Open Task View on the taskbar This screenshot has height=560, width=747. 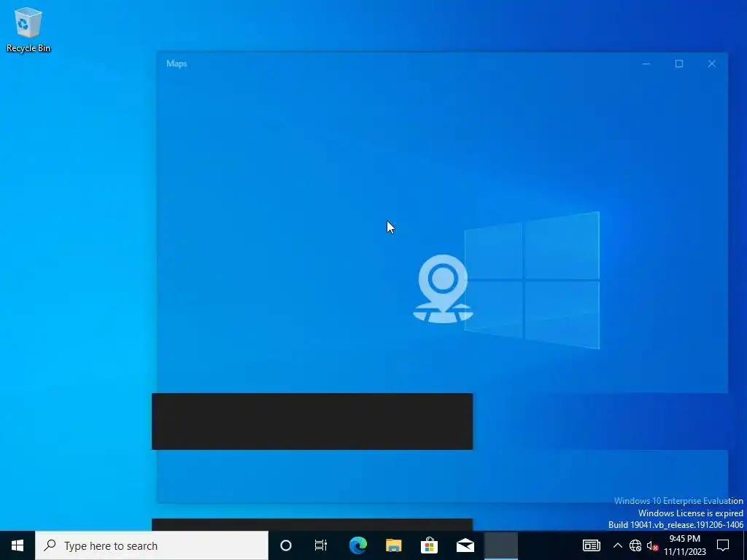pyautogui.click(x=321, y=545)
